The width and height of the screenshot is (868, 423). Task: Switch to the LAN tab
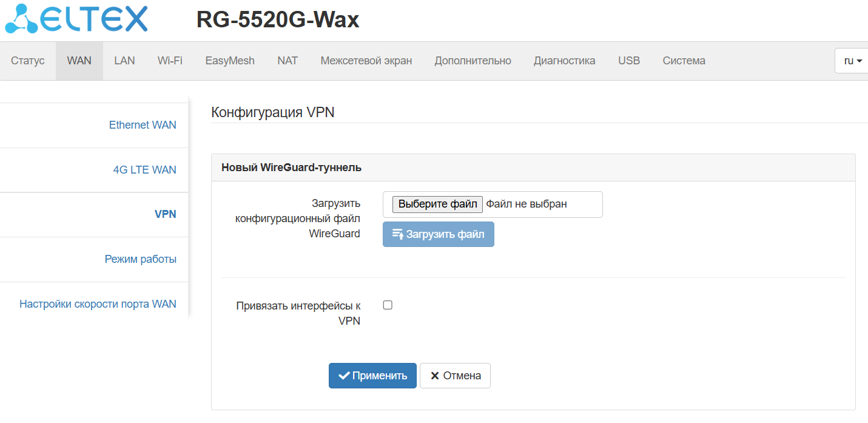pyautogui.click(x=124, y=61)
